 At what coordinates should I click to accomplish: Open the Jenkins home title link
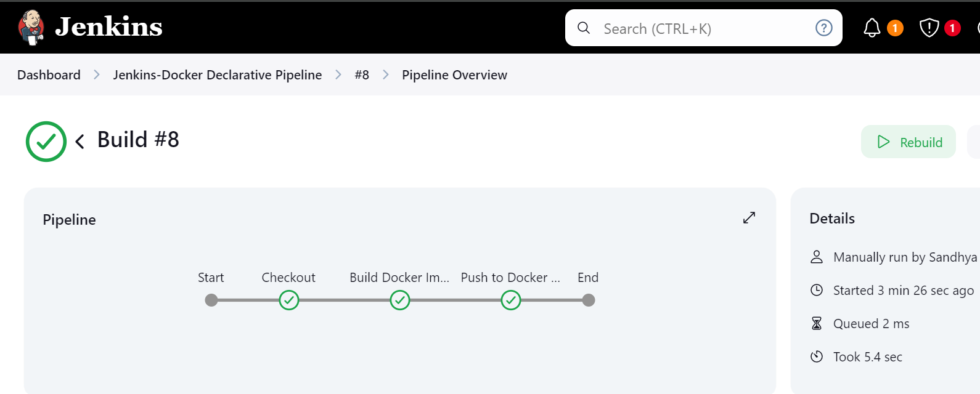[x=108, y=27]
